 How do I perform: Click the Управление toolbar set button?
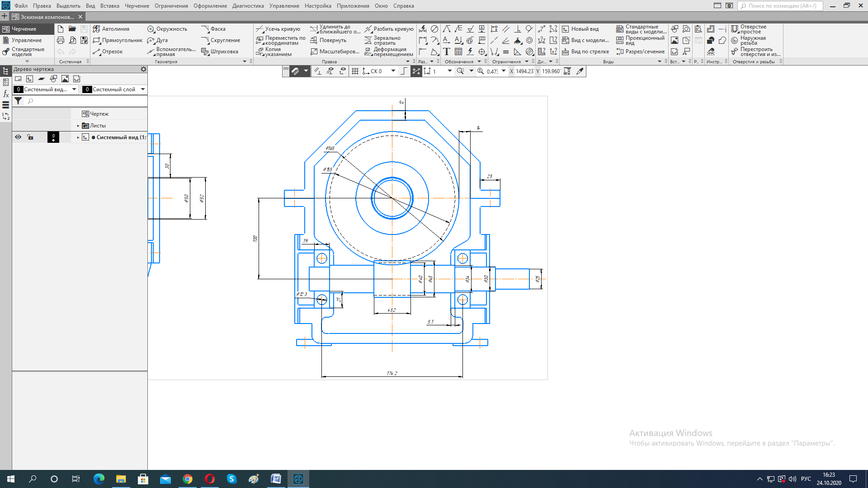pos(26,40)
